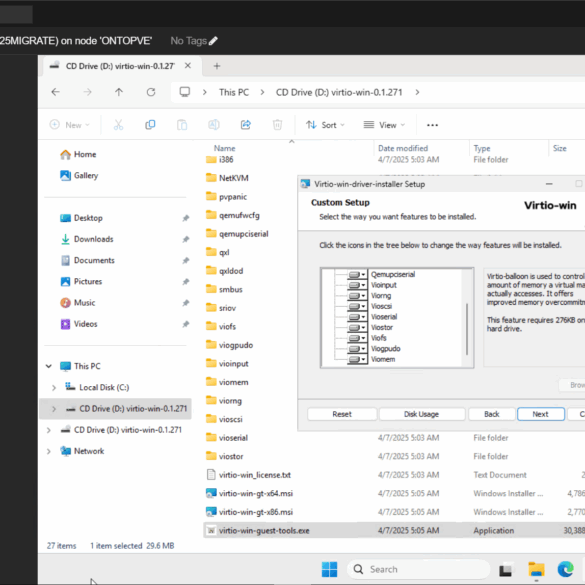Click the Next button in setup
Screen dimensions: 585x585
[x=541, y=414]
